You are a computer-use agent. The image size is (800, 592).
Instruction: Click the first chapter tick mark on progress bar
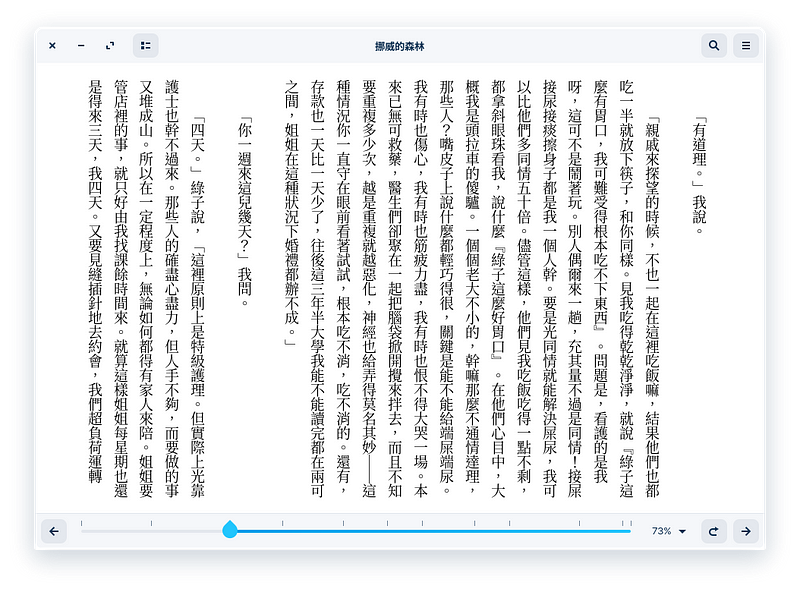(81, 523)
